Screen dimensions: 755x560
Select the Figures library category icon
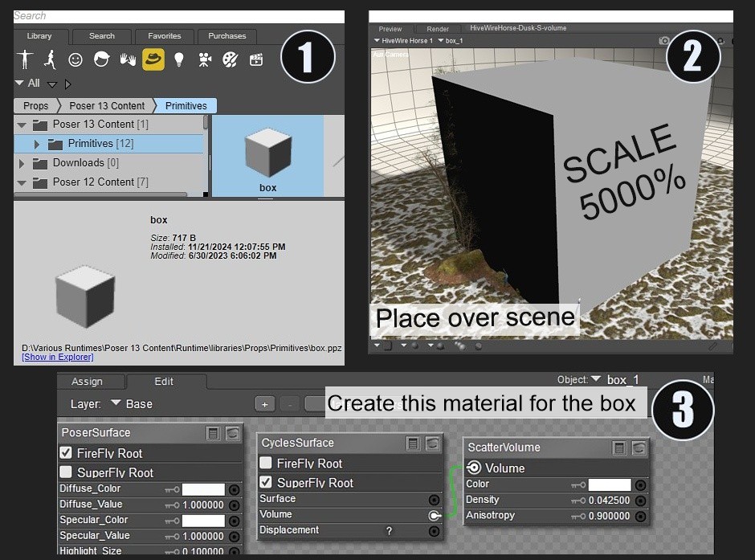pos(24,59)
